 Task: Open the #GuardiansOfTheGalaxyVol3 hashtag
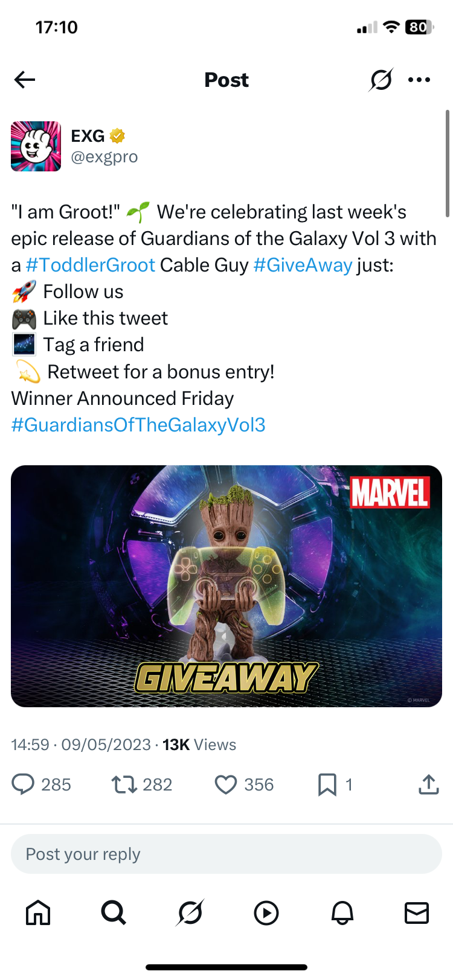pos(138,425)
